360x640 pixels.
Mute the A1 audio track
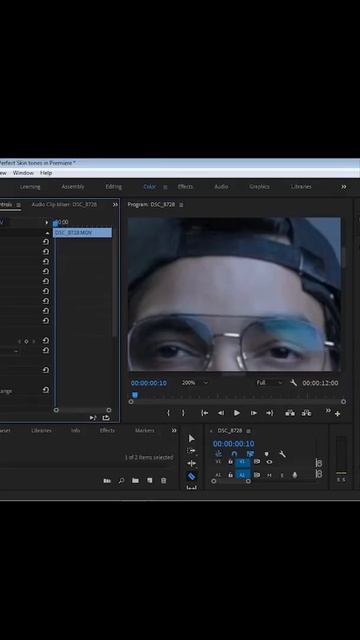269,475
